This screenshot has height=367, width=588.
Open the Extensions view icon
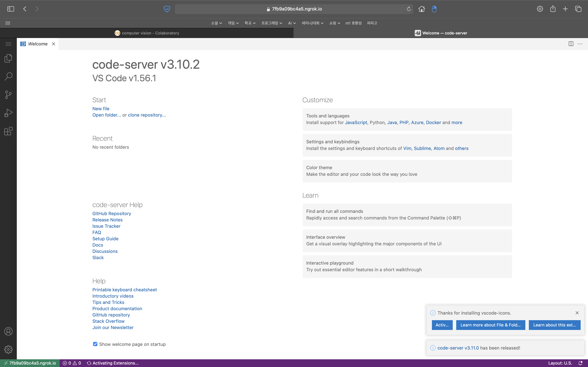pyautogui.click(x=8, y=131)
